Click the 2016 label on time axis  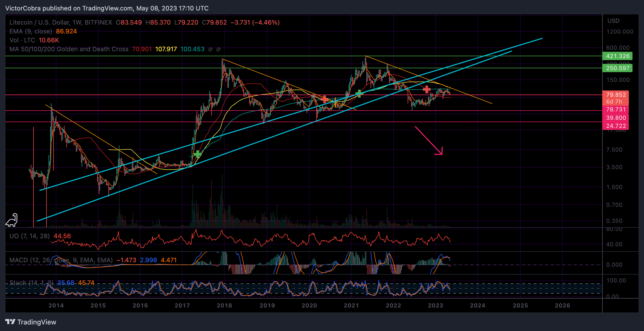point(140,306)
